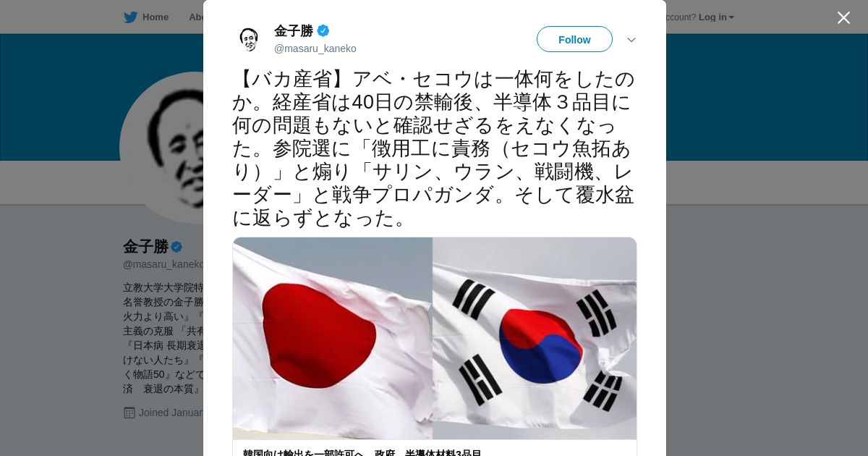This screenshot has height=456, width=868.
Task: Click the profile bio text in the sidebar
Action: pyautogui.click(x=163, y=338)
